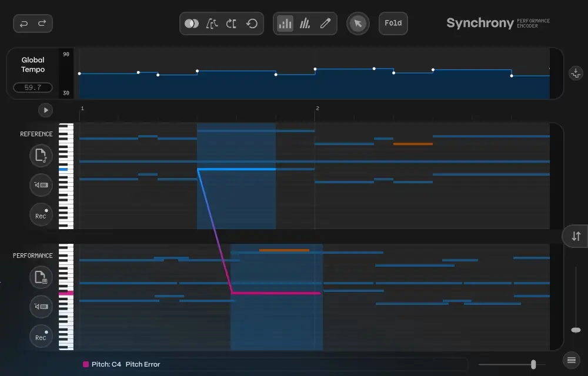Select the slanted bars view mode

[x=305, y=23]
